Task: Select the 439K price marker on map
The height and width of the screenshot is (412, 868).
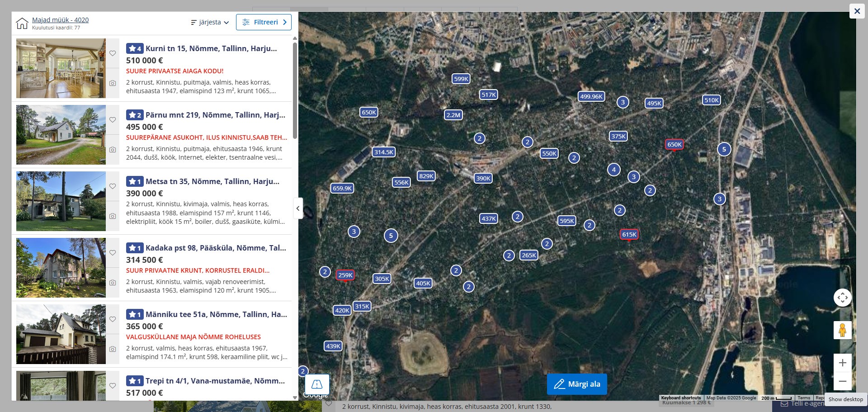Action: point(333,346)
